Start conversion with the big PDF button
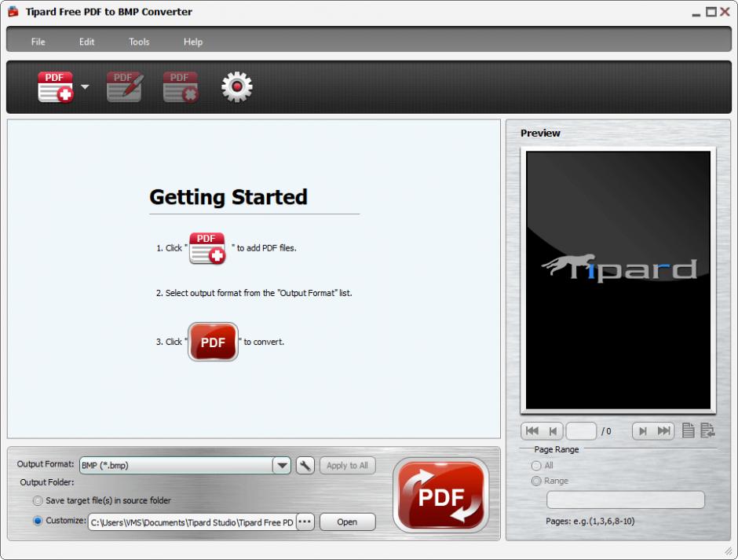738x560 pixels. (440, 496)
